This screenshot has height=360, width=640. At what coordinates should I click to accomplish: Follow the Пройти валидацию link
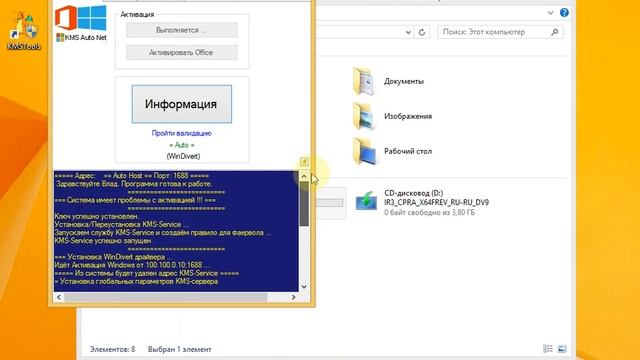point(182,133)
